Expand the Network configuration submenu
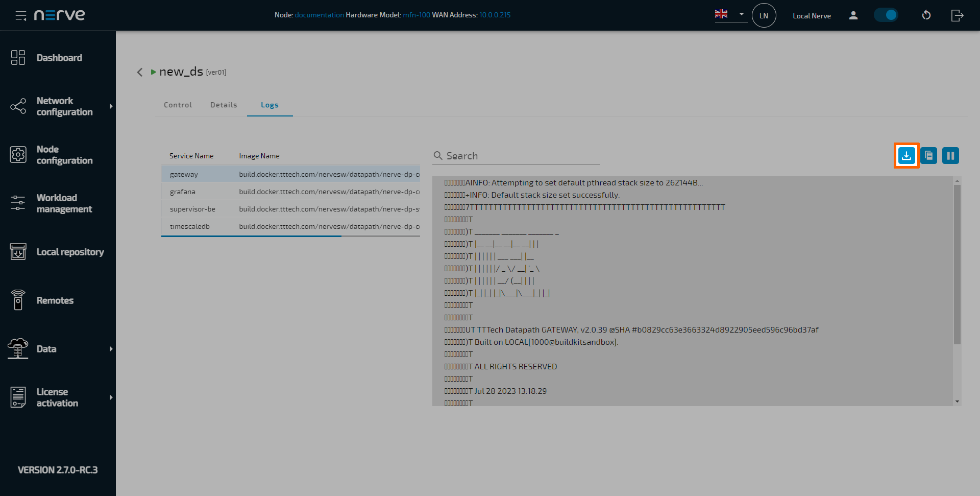 (111, 106)
